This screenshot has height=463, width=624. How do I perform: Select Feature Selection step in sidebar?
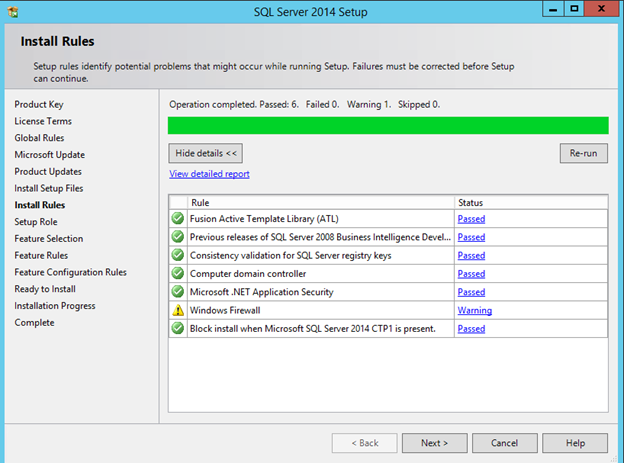(49, 238)
